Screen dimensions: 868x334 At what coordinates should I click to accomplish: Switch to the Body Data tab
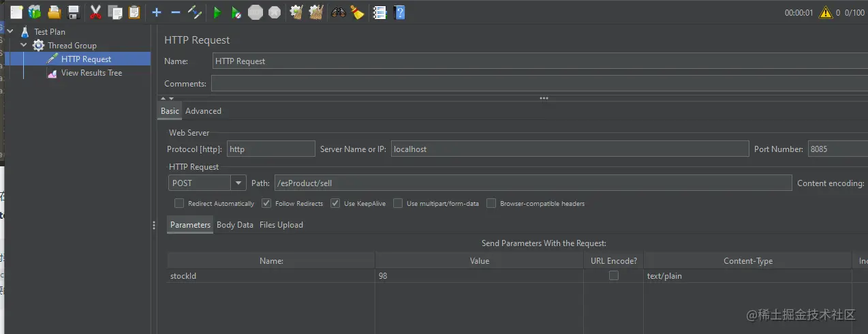[235, 225]
